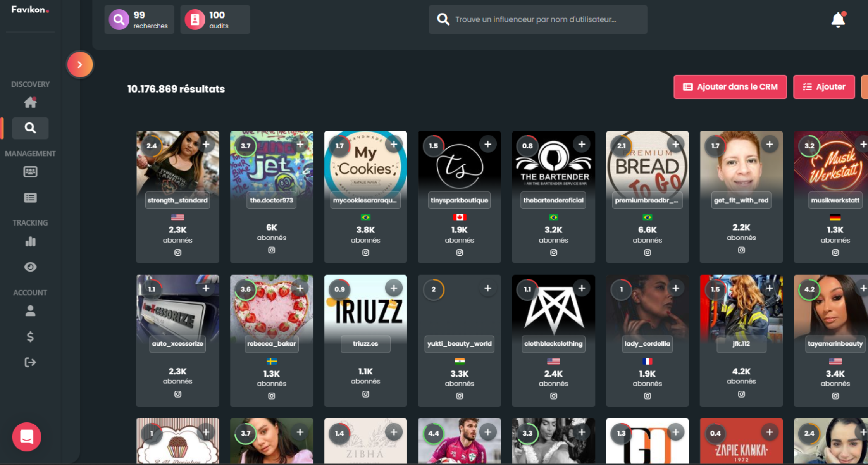868x465 pixels.
Task: Add auto_xcessorize with plus icon
Action: point(206,288)
